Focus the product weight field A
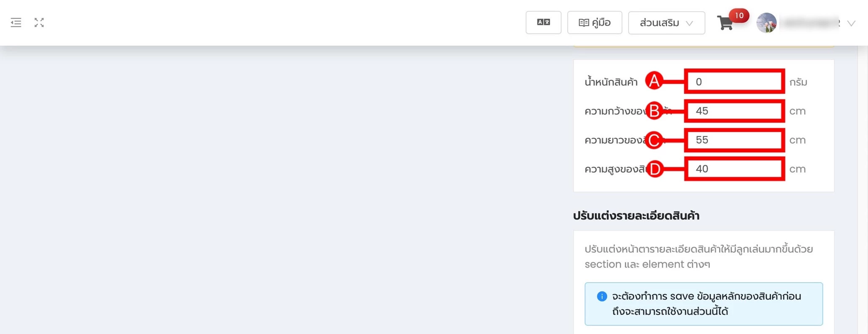 (x=734, y=82)
